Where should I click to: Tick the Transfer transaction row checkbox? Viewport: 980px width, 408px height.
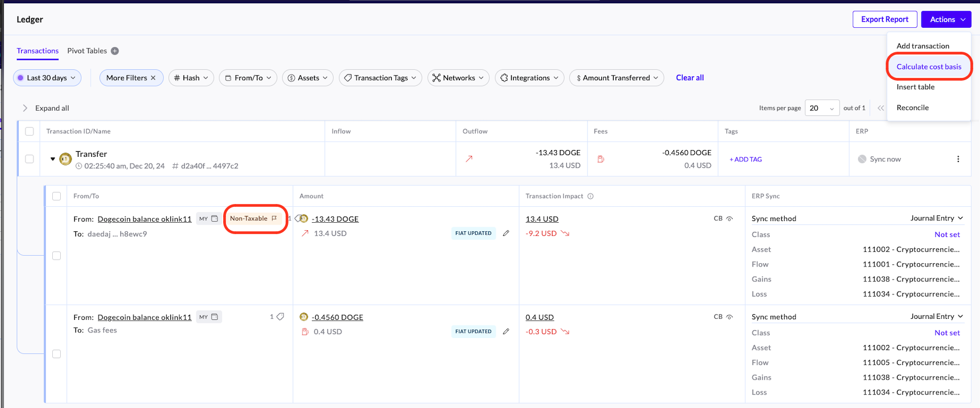tap(30, 159)
